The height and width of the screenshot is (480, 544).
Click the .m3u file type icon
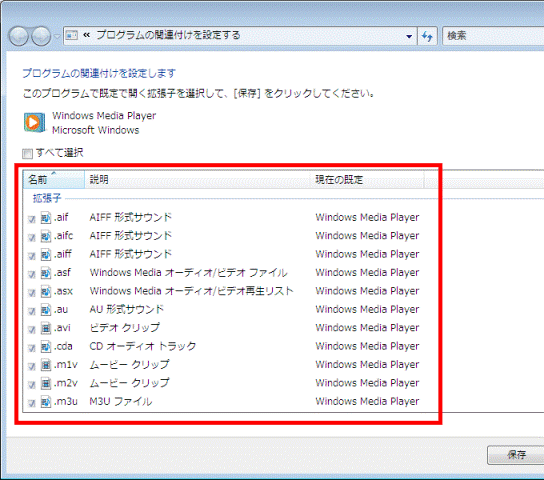pyautogui.click(x=46, y=402)
